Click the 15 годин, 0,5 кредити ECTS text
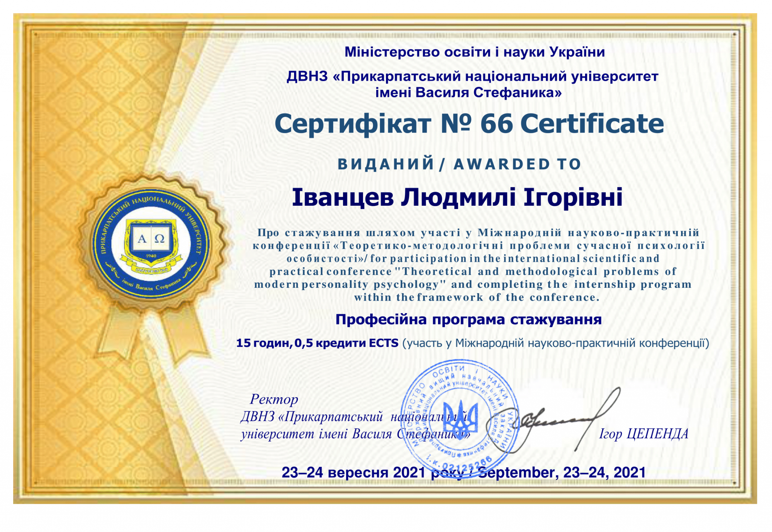Viewport: 772px width, 532px height. 317,343
